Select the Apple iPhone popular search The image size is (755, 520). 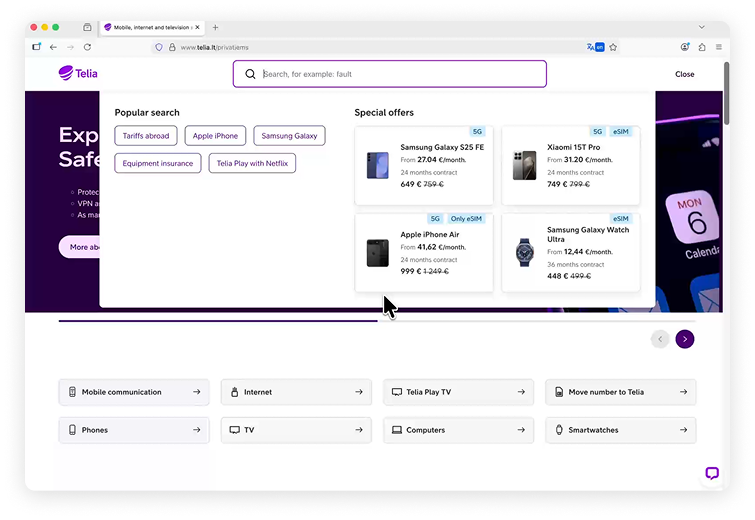pyautogui.click(x=215, y=136)
